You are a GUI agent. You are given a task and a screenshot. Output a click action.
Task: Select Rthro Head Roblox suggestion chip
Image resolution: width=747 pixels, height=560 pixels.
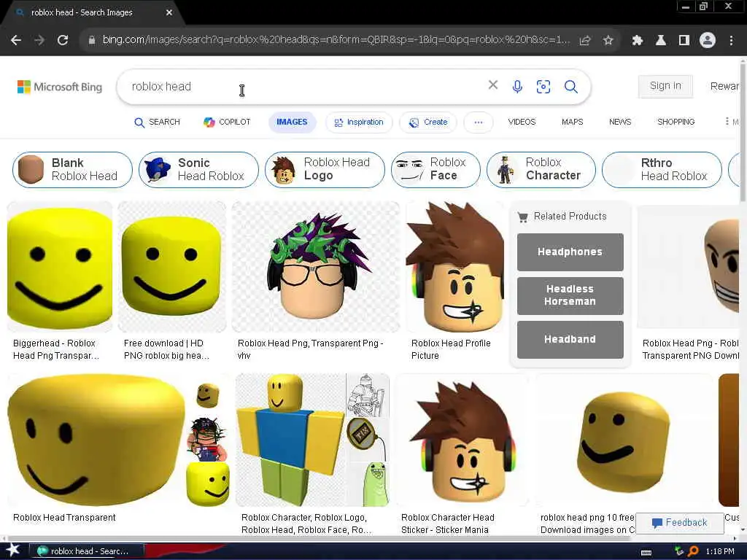(x=662, y=170)
